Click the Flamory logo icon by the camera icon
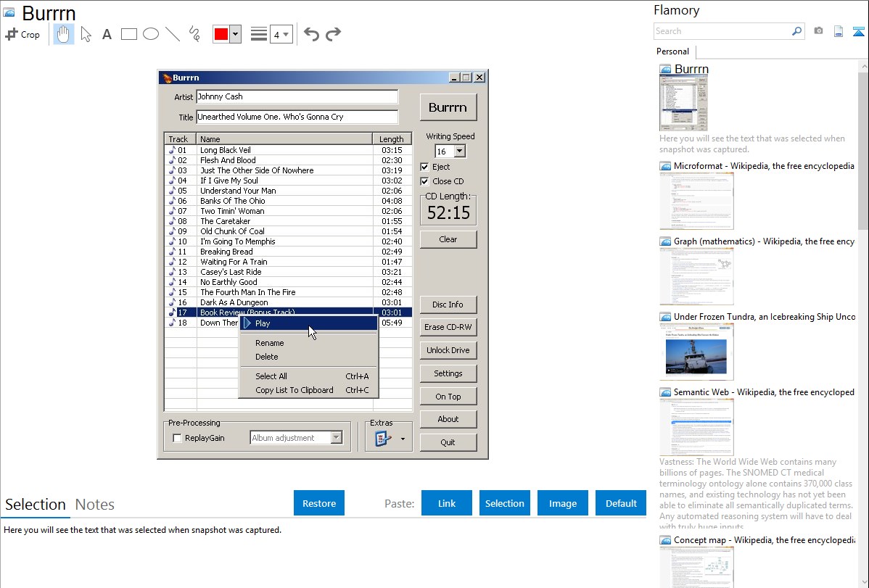Image resolution: width=869 pixels, height=588 pixels. point(858,31)
